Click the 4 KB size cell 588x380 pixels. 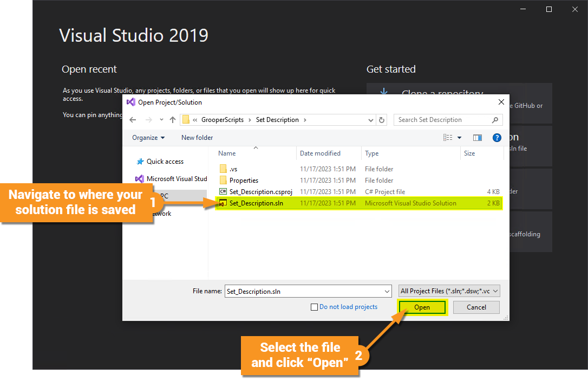(x=493, y=191)
